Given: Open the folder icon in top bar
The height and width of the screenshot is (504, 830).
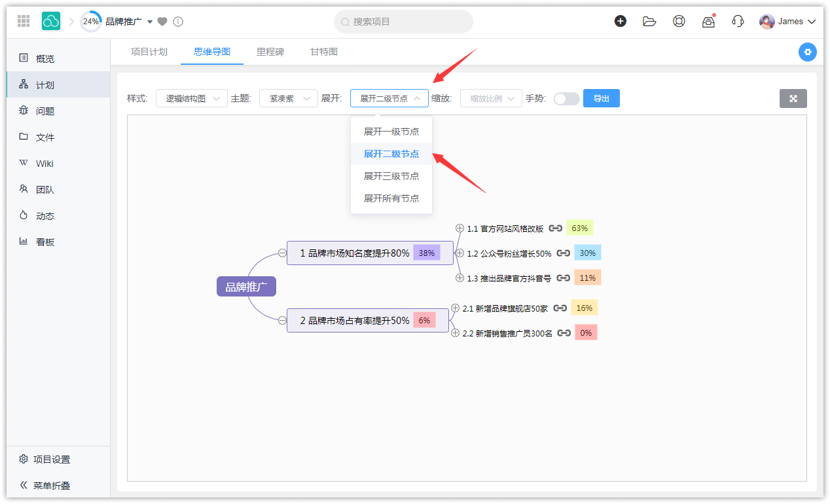Looking at the screenshot, I should (649, 22).
